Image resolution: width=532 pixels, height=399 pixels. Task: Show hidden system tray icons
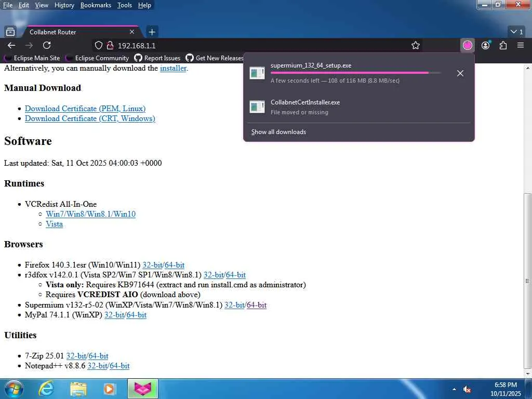pos(454,389)
